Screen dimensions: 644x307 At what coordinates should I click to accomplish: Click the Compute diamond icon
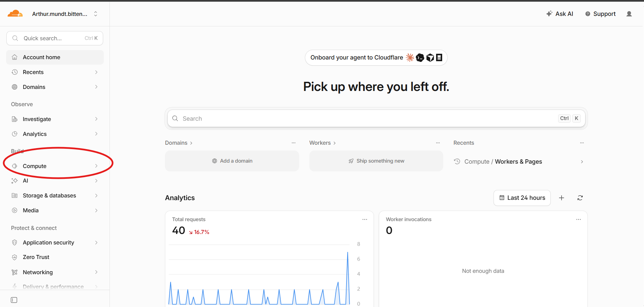(15, 166)
